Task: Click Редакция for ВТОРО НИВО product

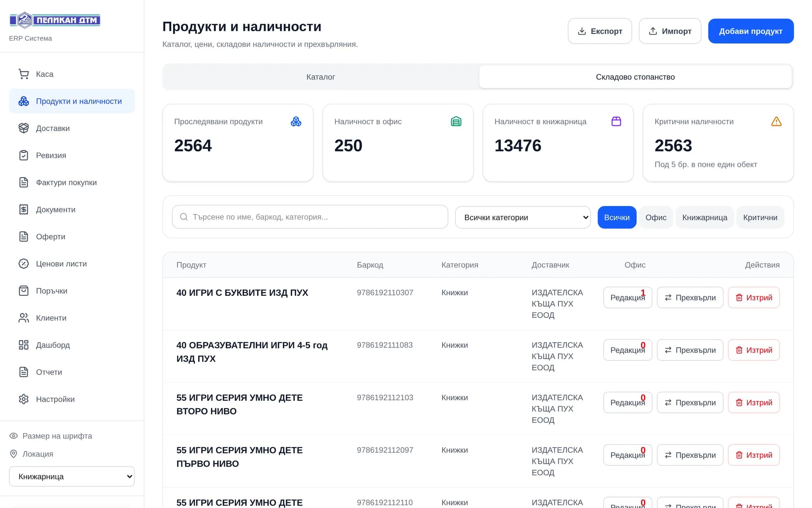Action: coord(627,402)
